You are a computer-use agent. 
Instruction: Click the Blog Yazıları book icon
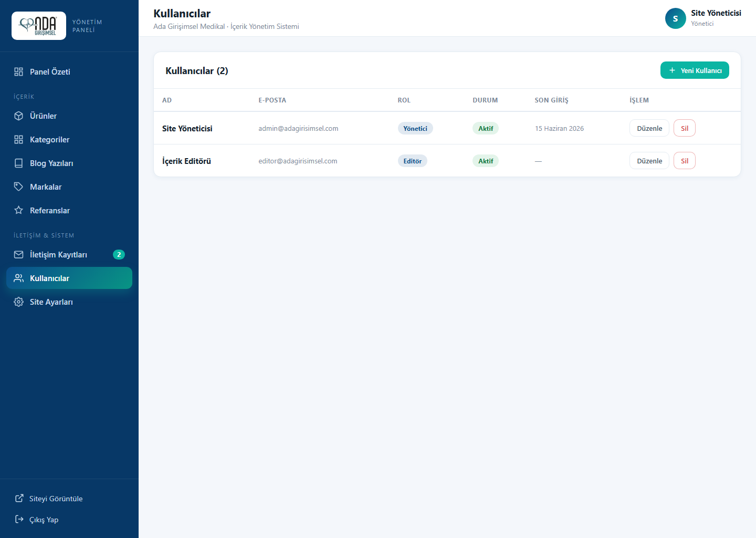pos(19,163)
